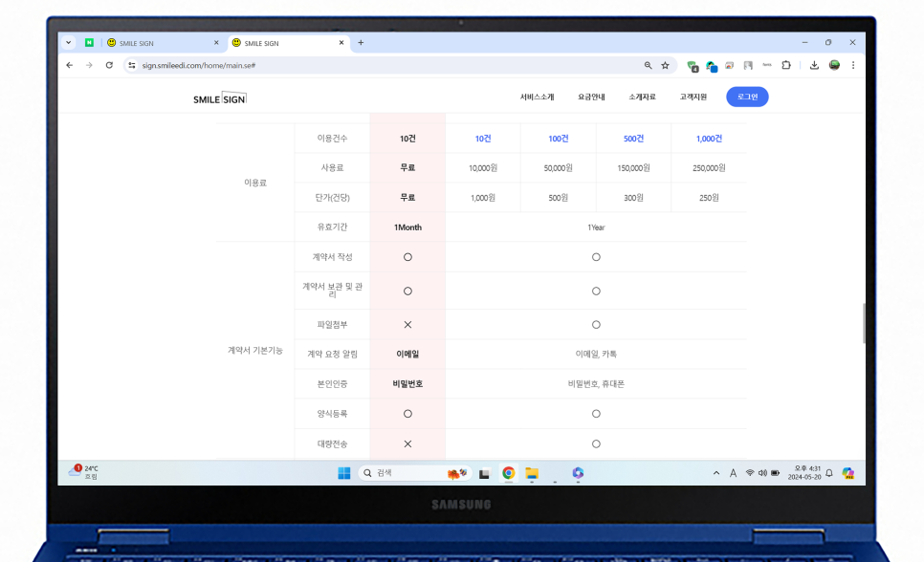Go back to the previous page
Image resolution: width=924 pixels, height=562 pixels.
(70, 65)
